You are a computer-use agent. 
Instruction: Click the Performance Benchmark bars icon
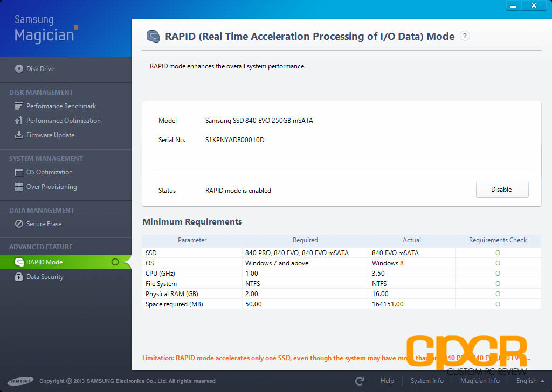point(19,106)
